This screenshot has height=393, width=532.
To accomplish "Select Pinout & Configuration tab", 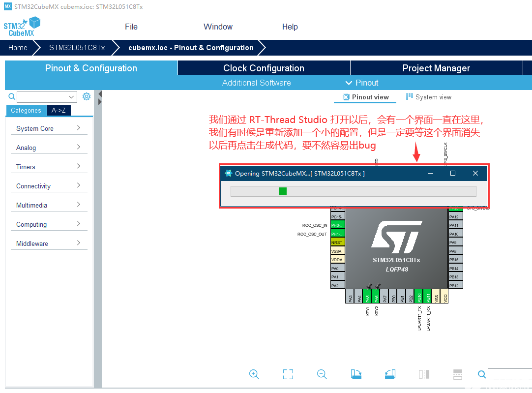I will (91, 68).
